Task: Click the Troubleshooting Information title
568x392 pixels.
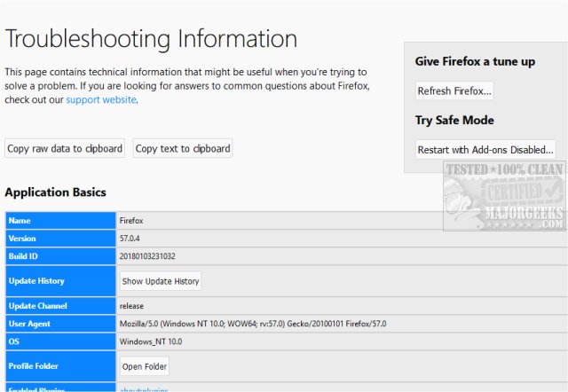Action: click(151, 39)
